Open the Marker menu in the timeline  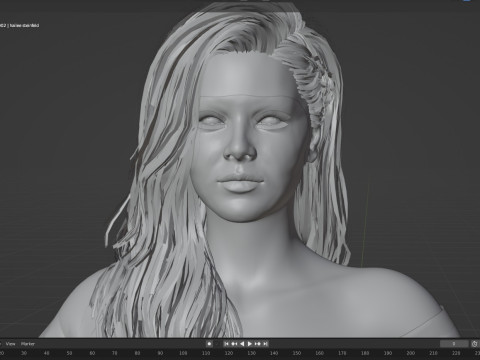[x=28, y=344]
